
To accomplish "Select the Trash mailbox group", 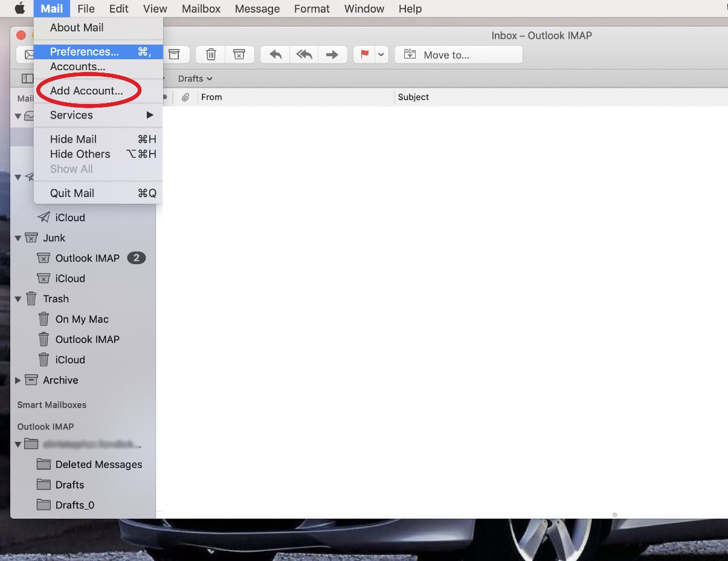I will click(56, 299).
